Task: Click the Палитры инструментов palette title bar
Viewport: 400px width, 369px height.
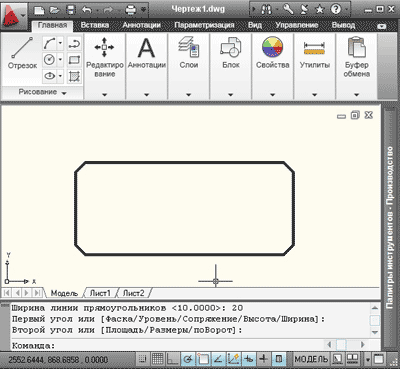Action: (x=390, y=227)
